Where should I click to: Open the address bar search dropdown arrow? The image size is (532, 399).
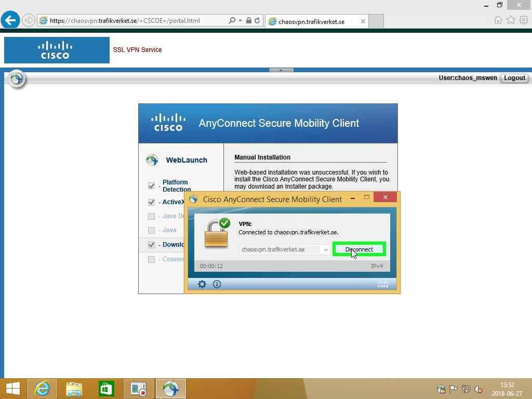click(x=240, y=21)
